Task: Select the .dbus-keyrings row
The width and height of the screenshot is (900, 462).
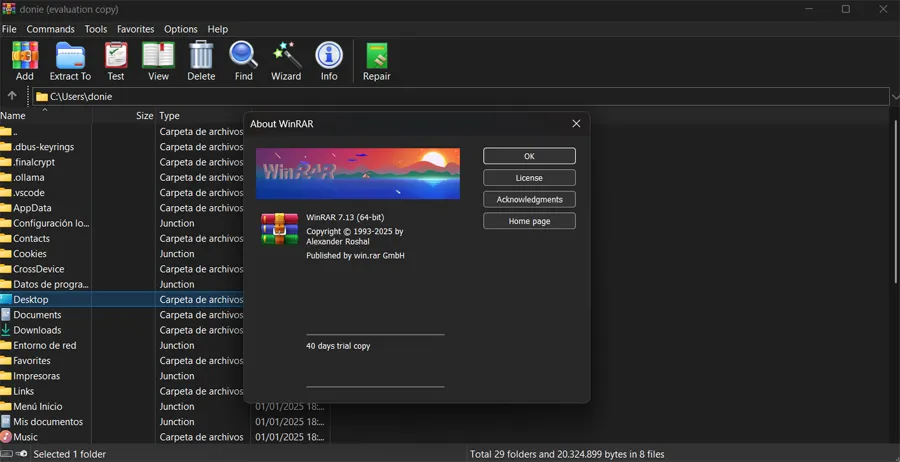Action: point(123,147)
